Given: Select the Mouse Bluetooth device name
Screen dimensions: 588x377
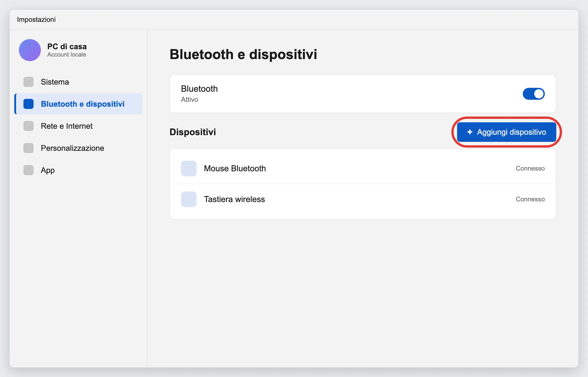Looking at the screenshot, I should point(235,169).
